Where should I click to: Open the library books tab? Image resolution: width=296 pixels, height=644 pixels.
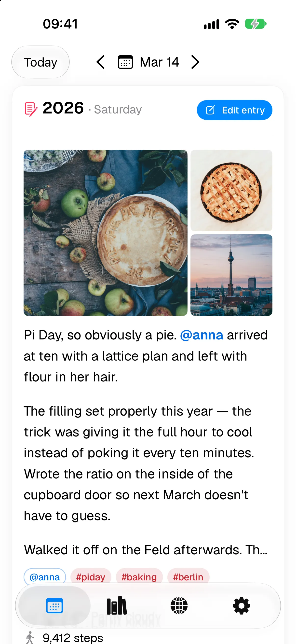pos(117,606)
